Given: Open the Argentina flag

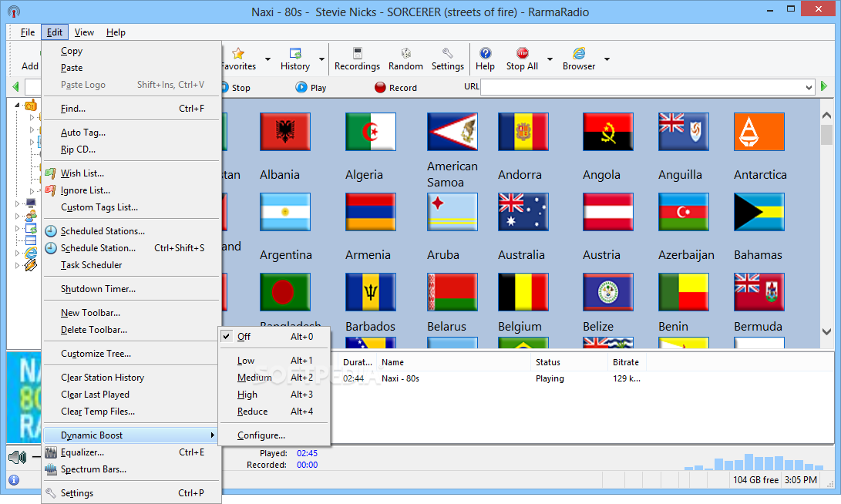Looking at the screenshot, I should point(284,212).
